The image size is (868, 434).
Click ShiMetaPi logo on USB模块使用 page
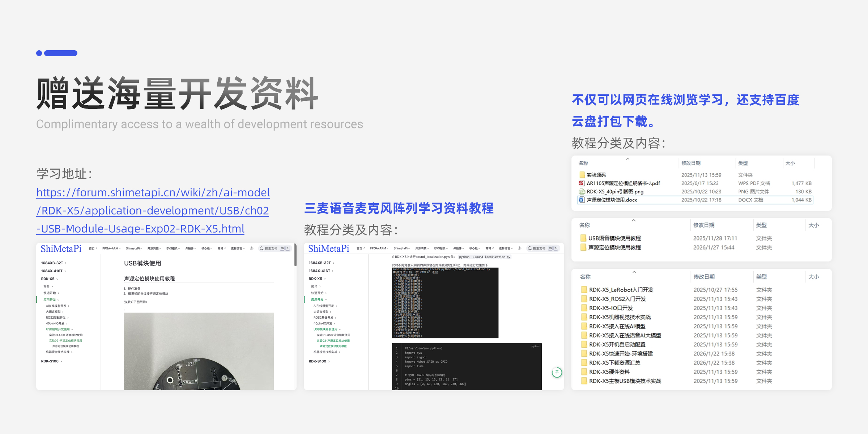(x=61, y=248)
